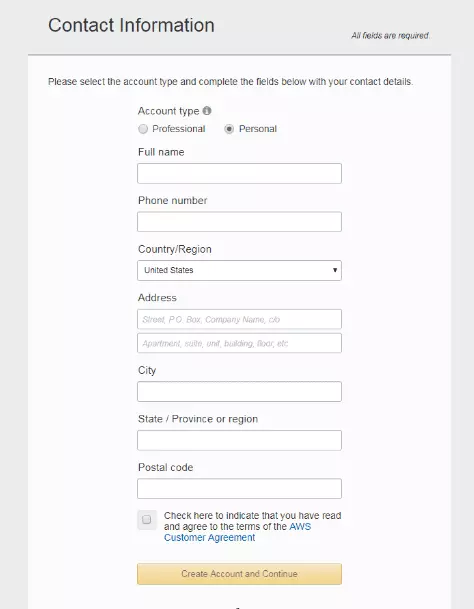Screen dimensions: 474x609
Task: Select the Personal radio button
Action: (229, 129)
